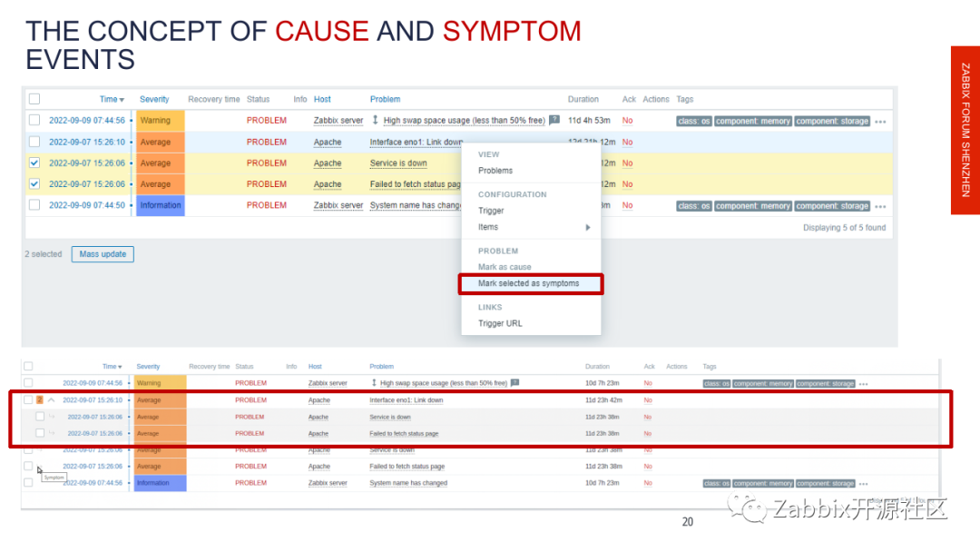Open lower 'System name has changed' problem link
The image size is (980, 552).
(408, 483)
